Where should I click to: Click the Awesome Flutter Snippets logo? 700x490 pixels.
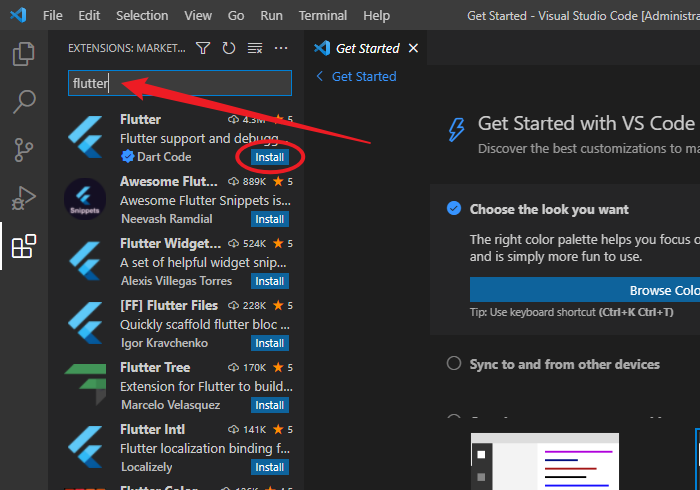coord(85,199)
